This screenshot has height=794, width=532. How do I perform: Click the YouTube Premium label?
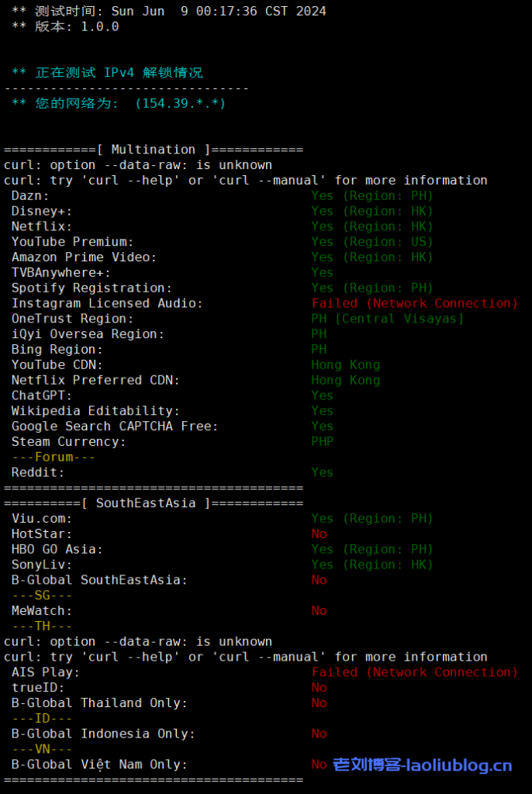click(73, 242)
